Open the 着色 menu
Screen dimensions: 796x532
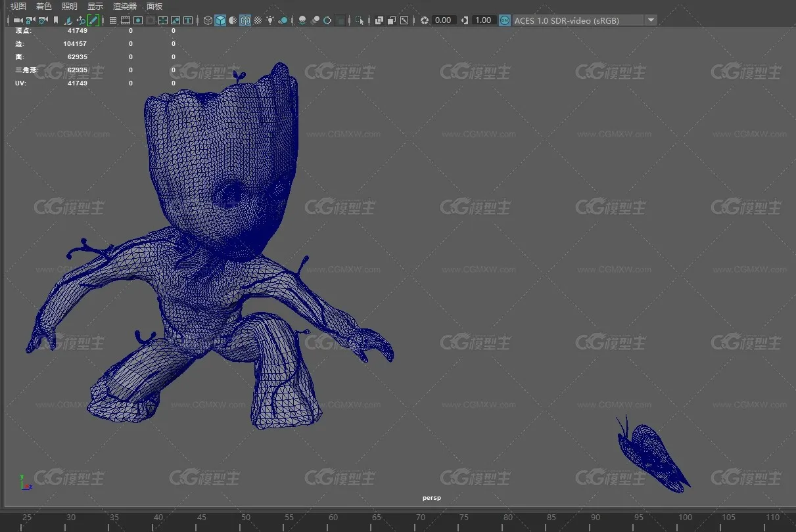pos(44,6)
